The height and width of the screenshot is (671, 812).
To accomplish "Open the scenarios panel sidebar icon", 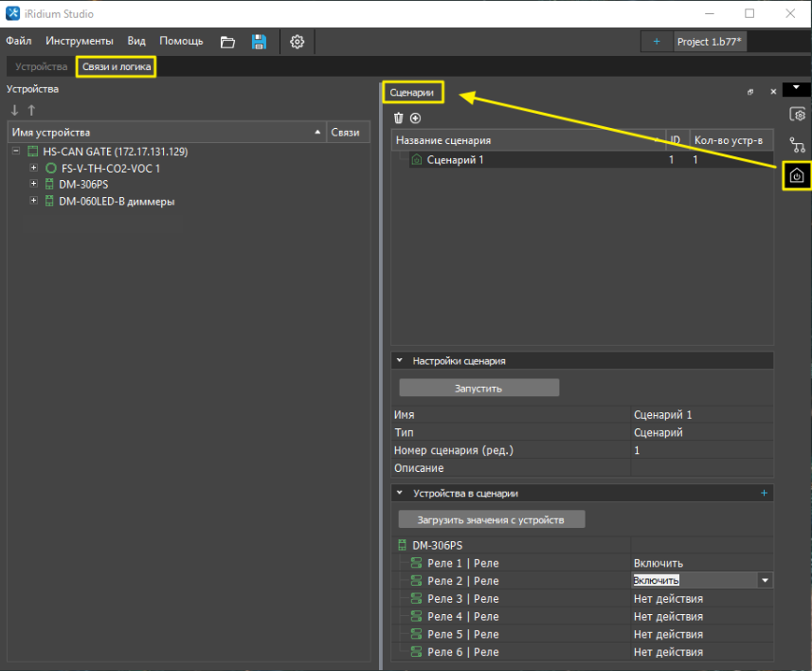I will tap(797, 175).
